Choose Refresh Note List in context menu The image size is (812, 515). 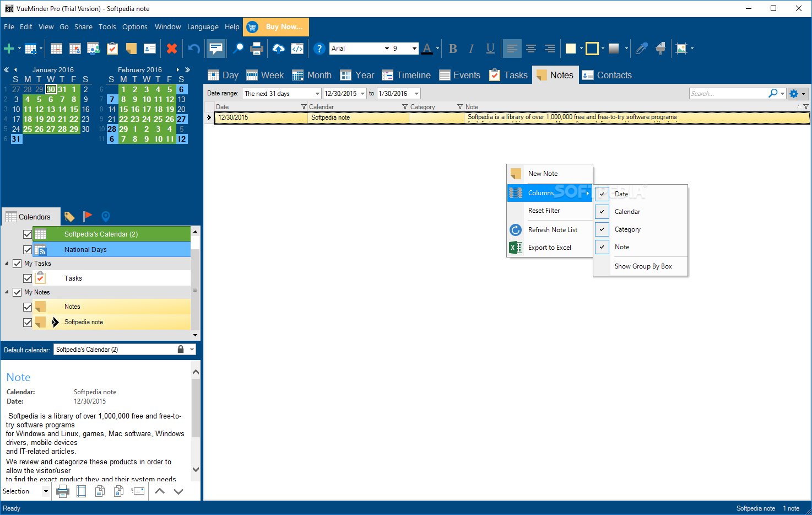(x=550, y=230)
